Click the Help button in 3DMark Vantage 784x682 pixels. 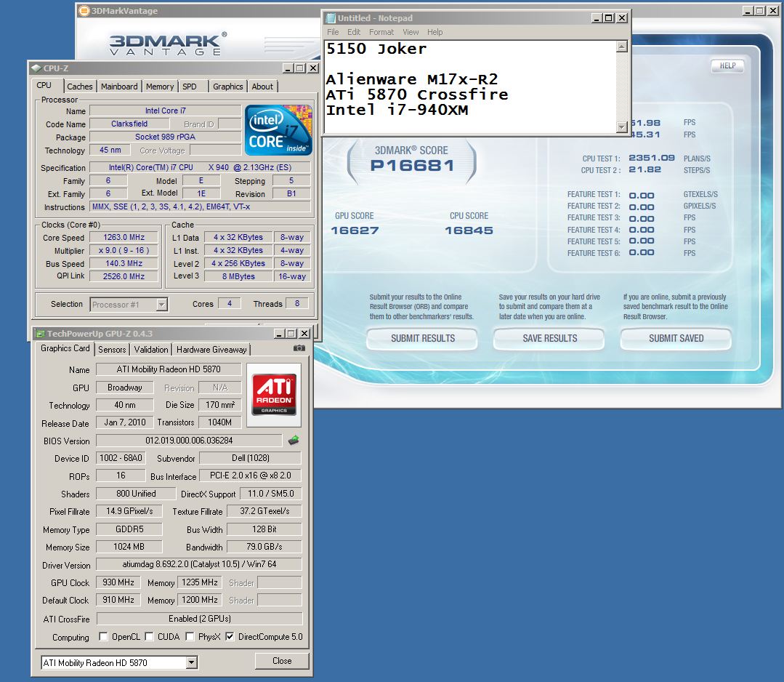[727, 65]
